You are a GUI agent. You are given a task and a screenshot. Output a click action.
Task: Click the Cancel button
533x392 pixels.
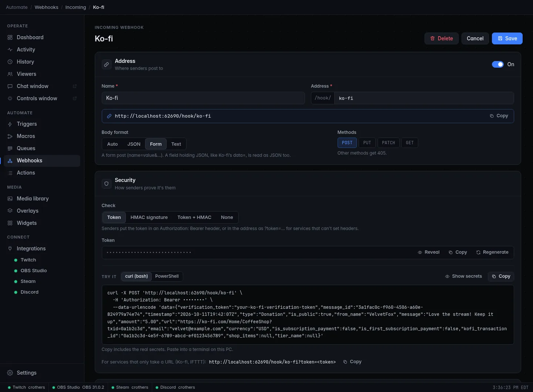475,38
